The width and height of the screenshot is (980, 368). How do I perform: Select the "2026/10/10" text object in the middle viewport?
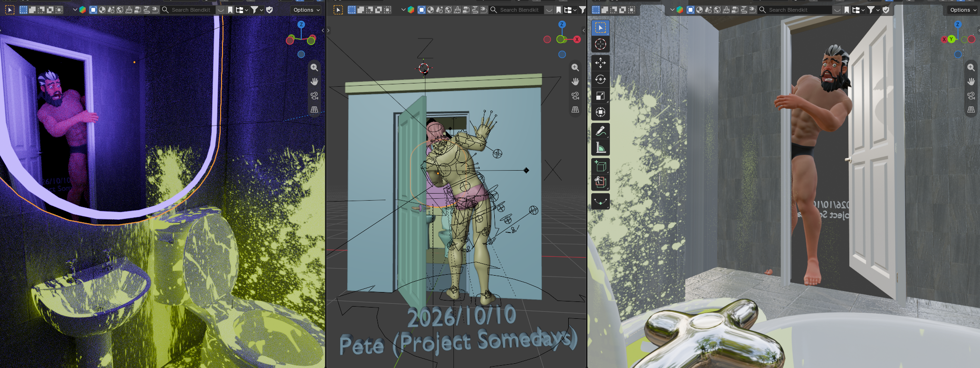[x=462, y=316]
